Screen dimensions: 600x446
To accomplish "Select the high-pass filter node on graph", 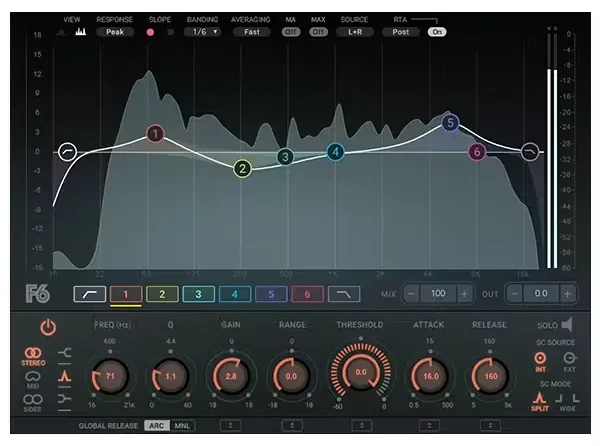I will (68, 152).
